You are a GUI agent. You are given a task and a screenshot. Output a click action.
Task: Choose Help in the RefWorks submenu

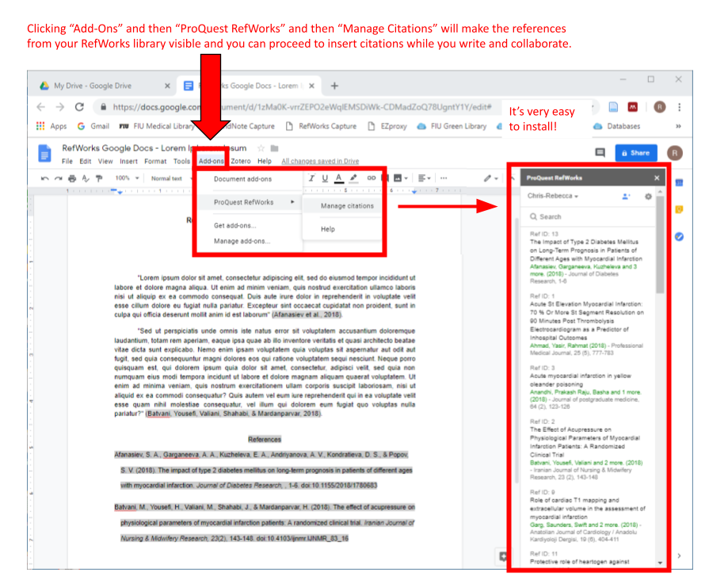point(328,229)
